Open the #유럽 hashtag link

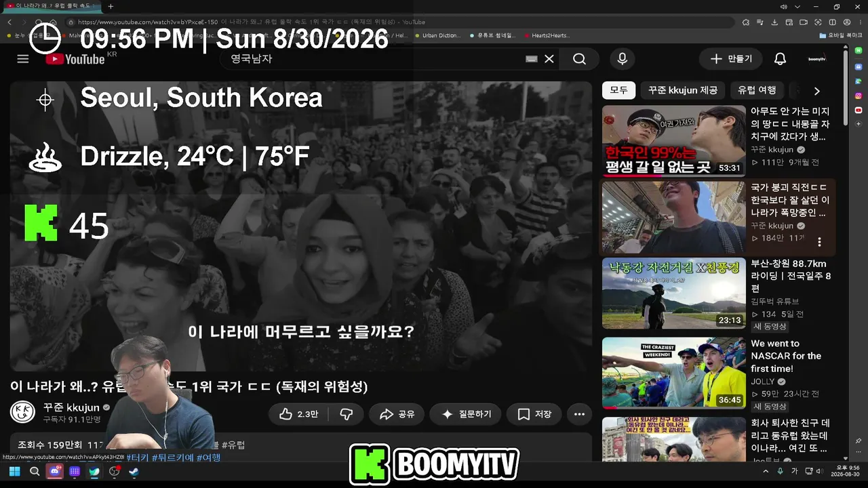233,445
